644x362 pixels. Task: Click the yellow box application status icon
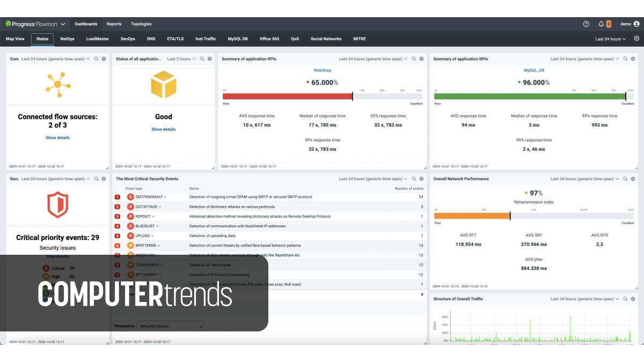pyautogui.click(x=164, y=84)
